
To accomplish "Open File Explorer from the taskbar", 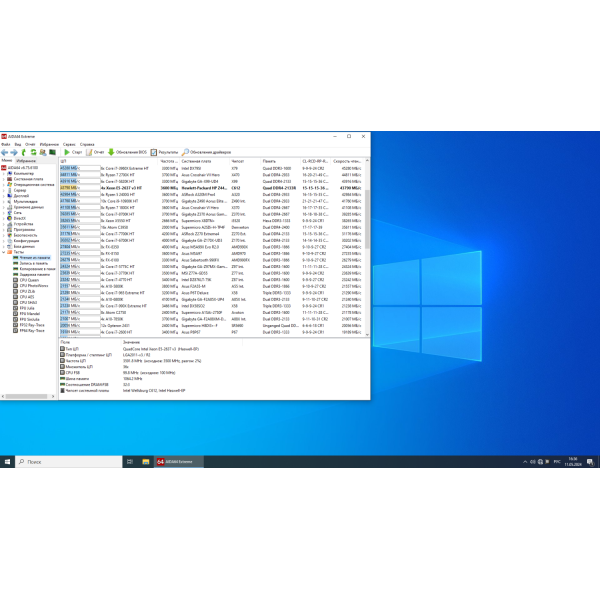I will tap(146, 462).
